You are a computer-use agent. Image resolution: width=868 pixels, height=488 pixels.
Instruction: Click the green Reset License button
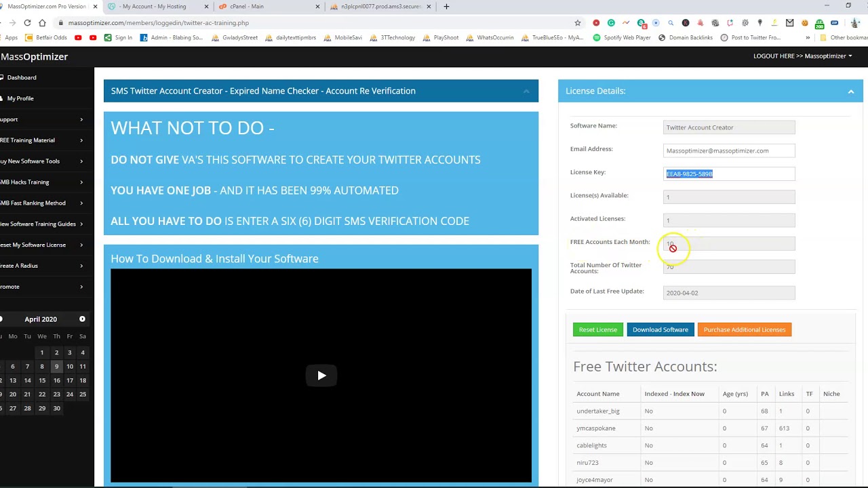pyautogui.click(x=597, y=329)
